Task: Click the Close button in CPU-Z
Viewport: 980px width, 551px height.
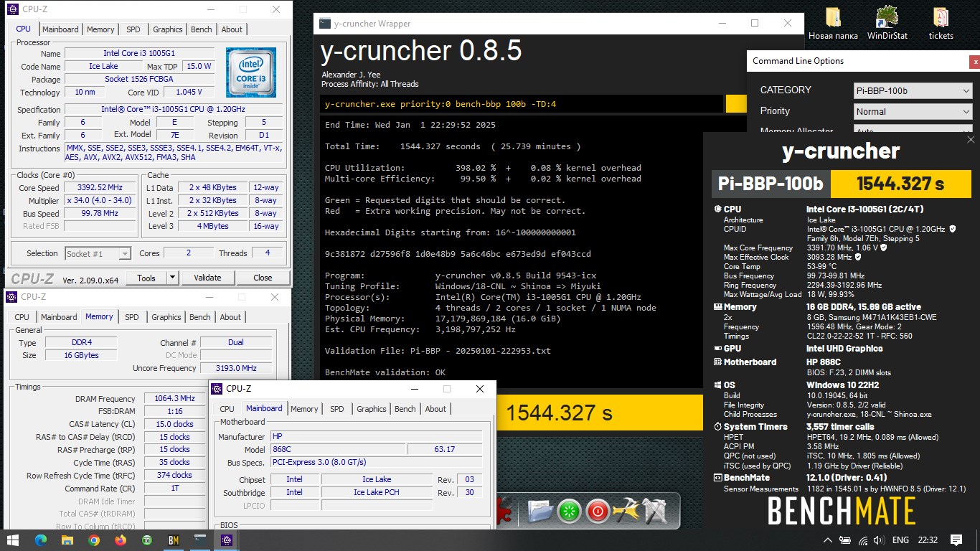Action: click(263, 278)
